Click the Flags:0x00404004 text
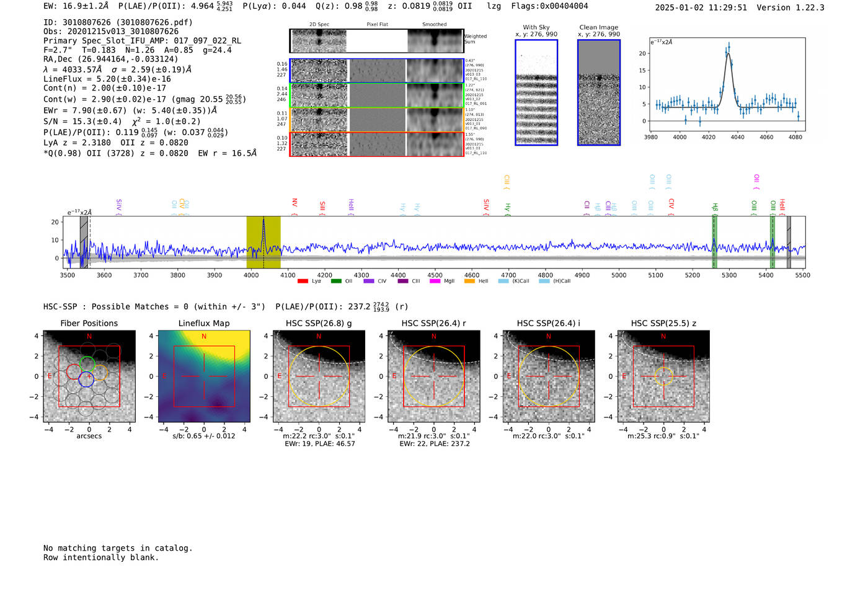 pos(550,6)
